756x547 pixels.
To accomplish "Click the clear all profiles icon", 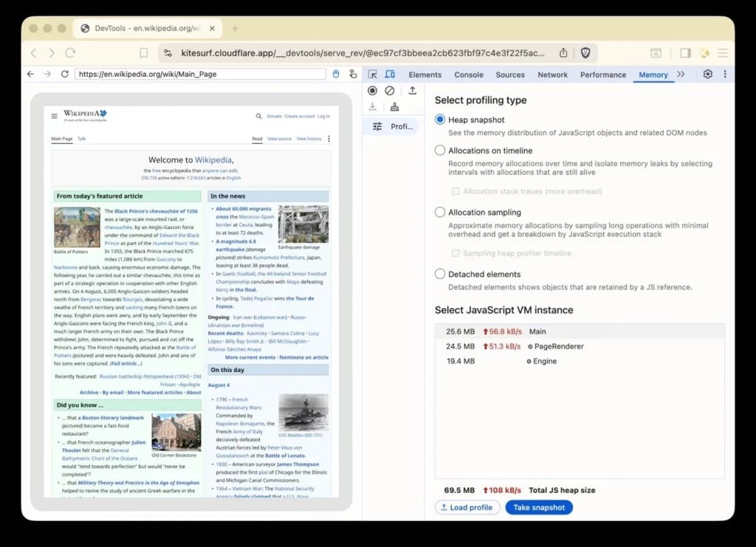I will [390, 91].
